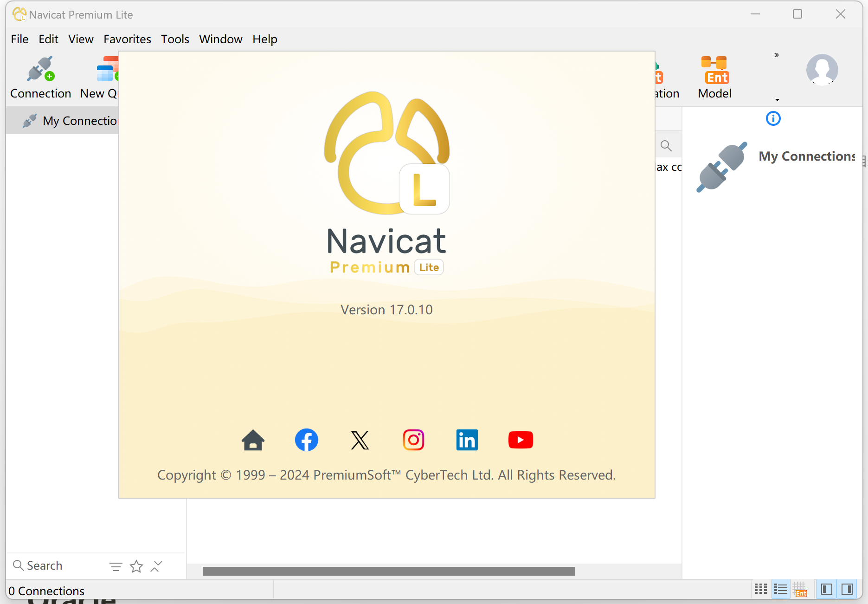Open the Favorites menu
The image size is (868, 604).
click(127, 39)
